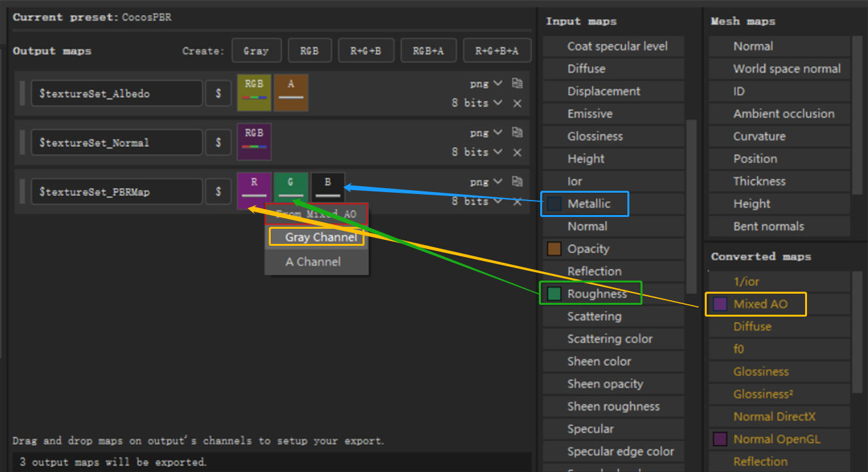
Task: Open the png format dropdown for Albedo
Action: 486,83
